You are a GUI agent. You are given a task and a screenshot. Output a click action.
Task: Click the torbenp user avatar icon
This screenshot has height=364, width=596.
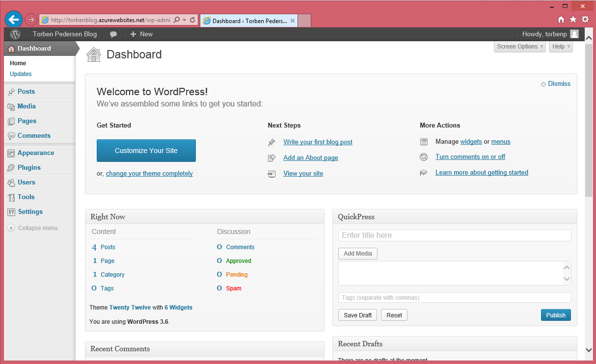point(574,34)
